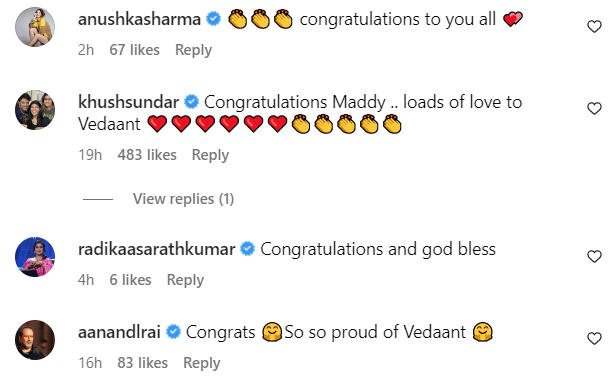Reply to anushkasharma's comment
The height and width of the screenshot is (383, 616).
point(193,50)
